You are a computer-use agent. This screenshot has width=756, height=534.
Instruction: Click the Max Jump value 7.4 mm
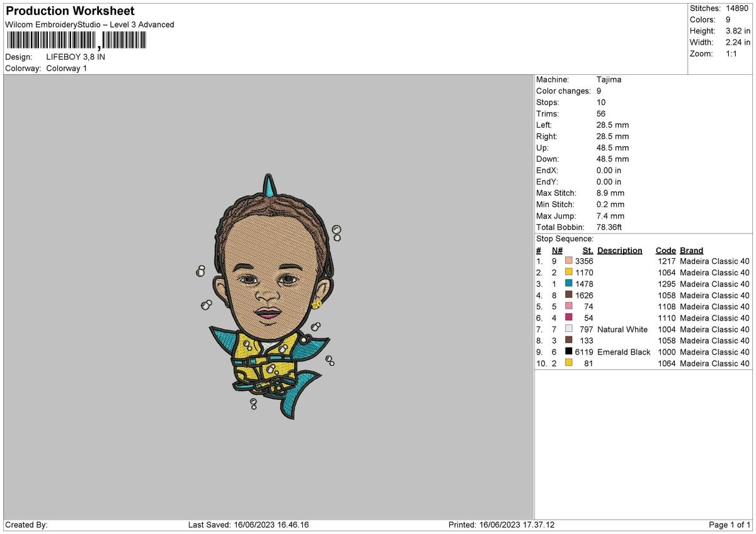tap(610, 216)
